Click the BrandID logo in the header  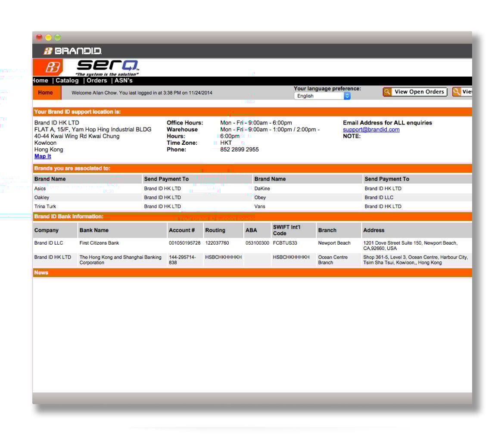pos(73,51)
